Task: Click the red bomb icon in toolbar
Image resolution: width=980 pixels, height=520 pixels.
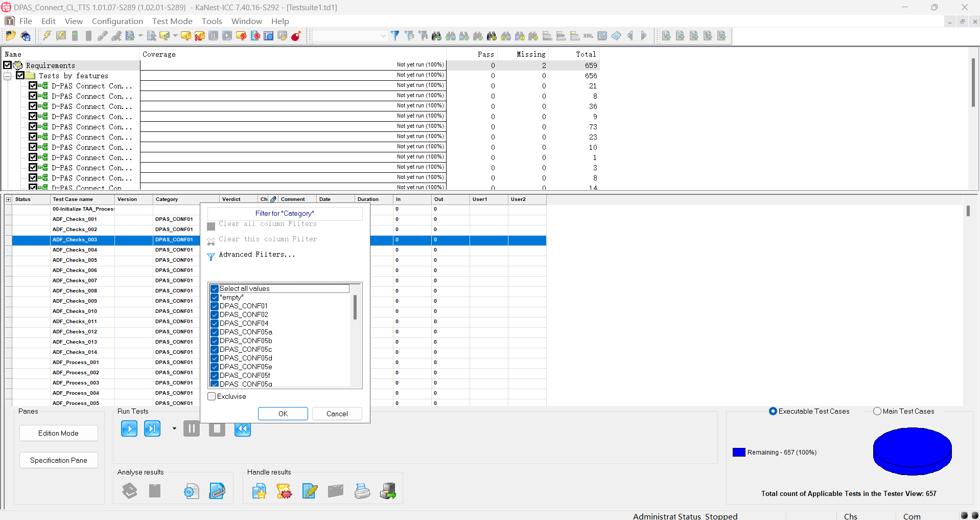Action: [x=296, y=36]
